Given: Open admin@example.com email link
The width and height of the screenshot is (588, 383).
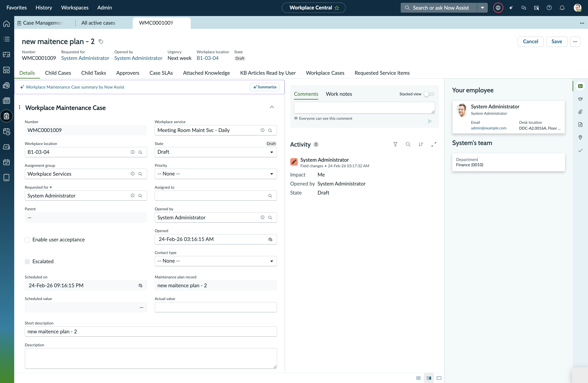Looking at the screenshot, I should coord(489,128).
